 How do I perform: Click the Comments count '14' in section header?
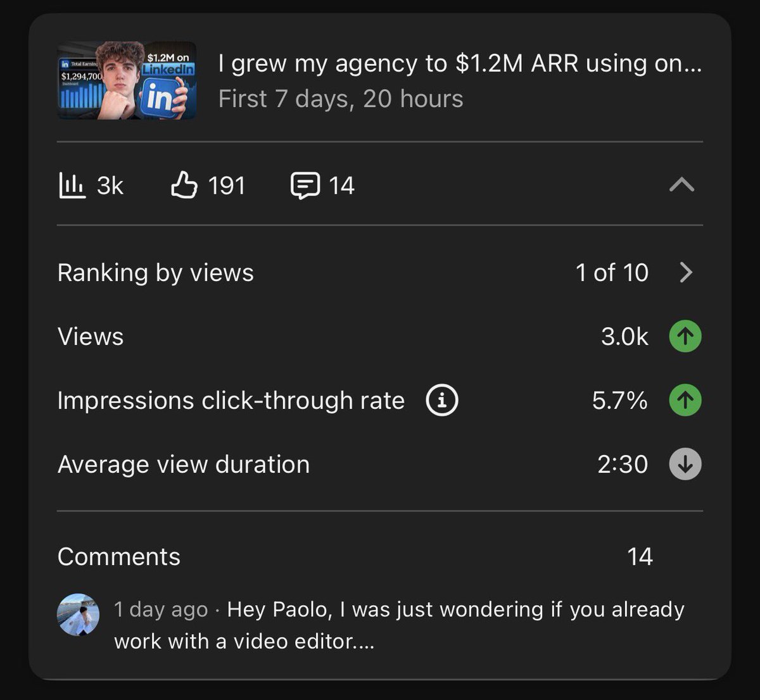pyautogui.click(x=640, y=557)
